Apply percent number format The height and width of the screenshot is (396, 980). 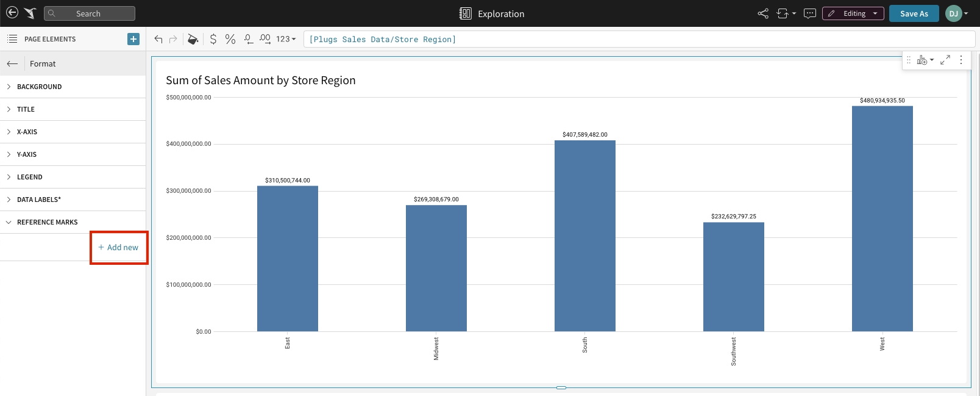(230, 39)
